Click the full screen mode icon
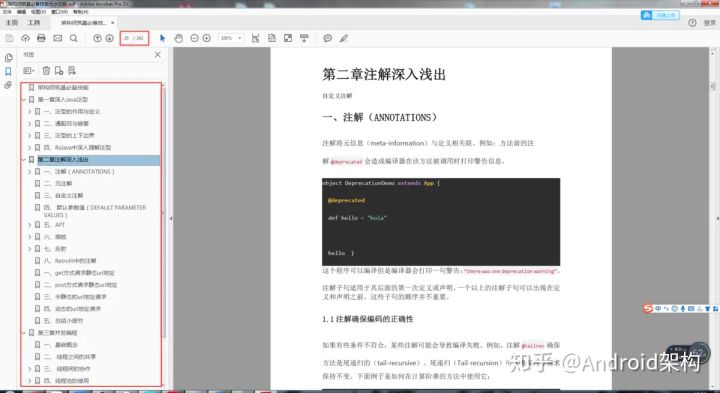The width and height of the screenshot is (720, 393). click(x=288, y=38)
